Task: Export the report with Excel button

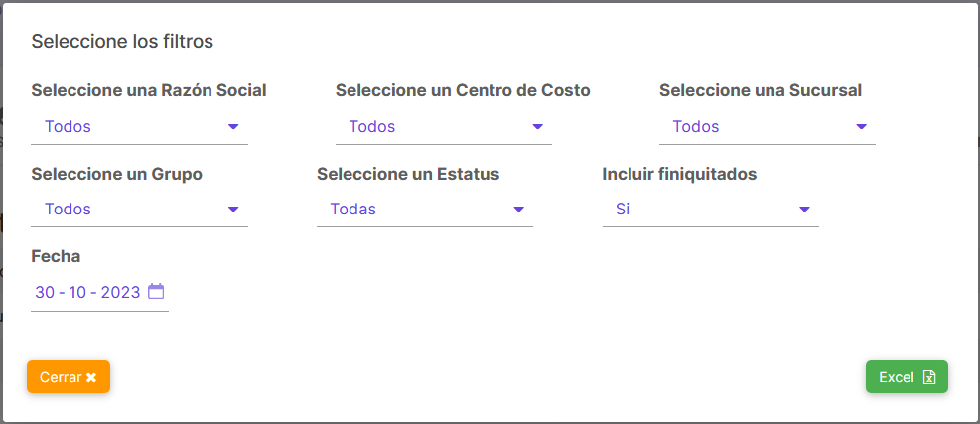Action: 907,377
